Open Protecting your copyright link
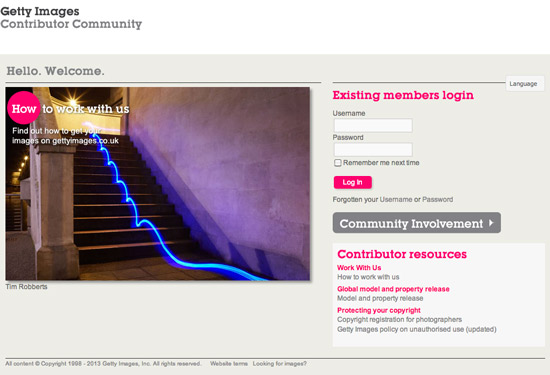 pos(379,310)
